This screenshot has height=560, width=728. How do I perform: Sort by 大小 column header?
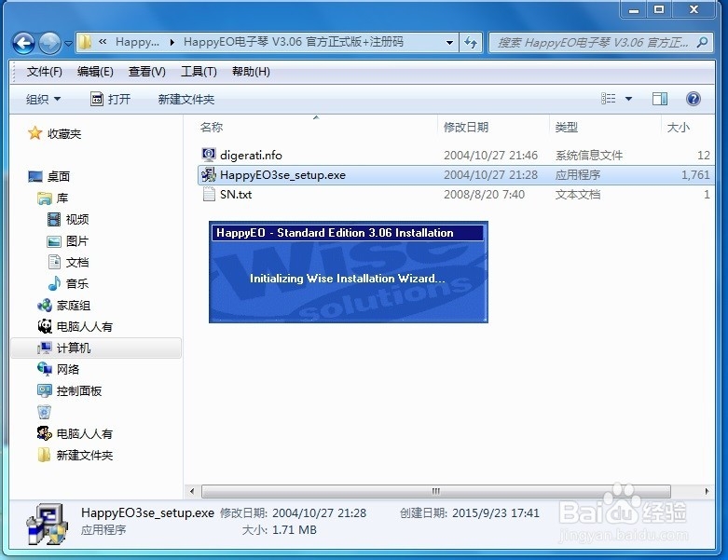click(679, 127)
